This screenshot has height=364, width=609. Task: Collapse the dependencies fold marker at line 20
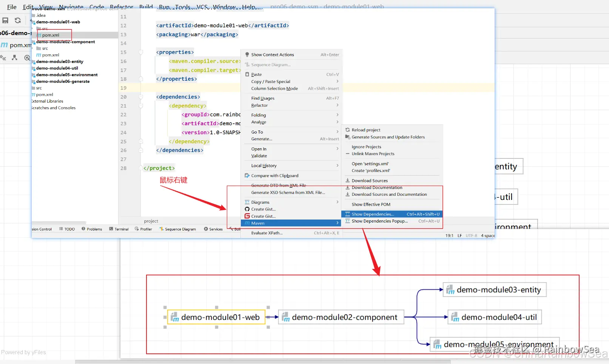[x=141, y=97]
